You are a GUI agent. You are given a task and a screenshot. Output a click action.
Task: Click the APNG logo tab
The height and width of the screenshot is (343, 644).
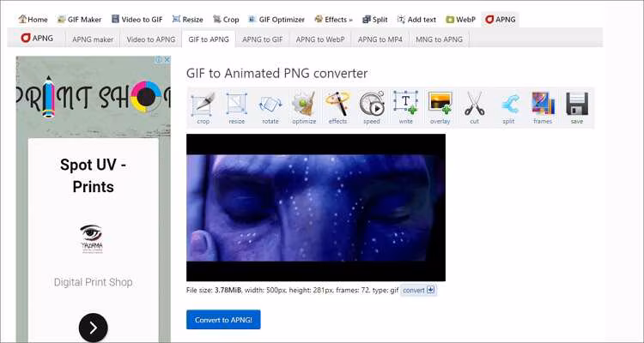click(x=37, y=38)
